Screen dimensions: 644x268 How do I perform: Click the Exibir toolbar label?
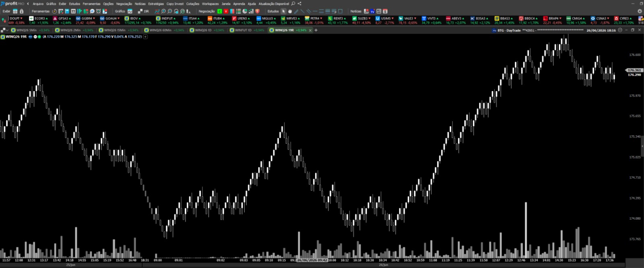(6, 11)
